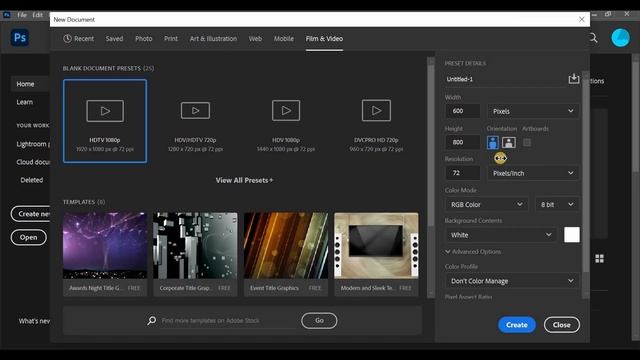This screenshot has height=360, width=640.
Task: Select the HDV/HDTV 720p preset
Action: click(196, 121)
